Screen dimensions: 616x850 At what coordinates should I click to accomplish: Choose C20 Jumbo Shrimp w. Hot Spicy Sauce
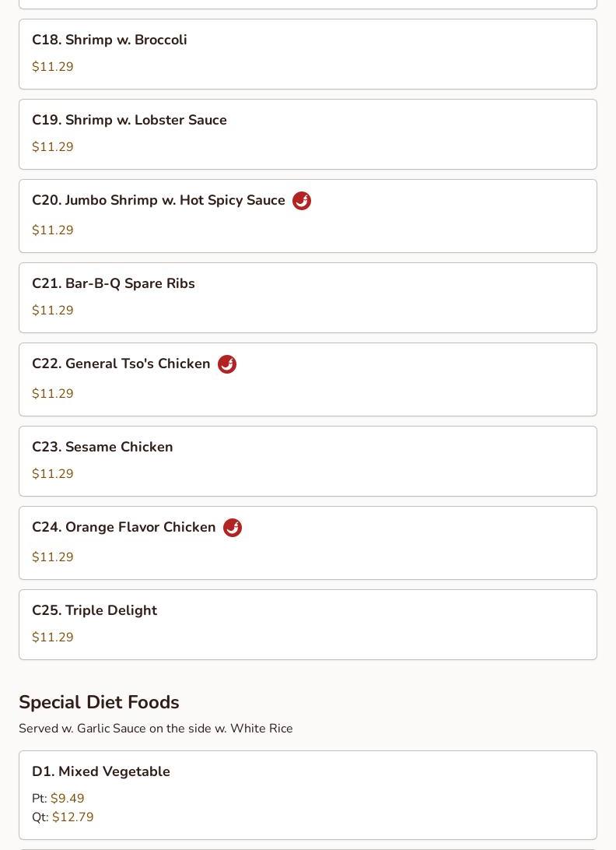click(308, 216)
